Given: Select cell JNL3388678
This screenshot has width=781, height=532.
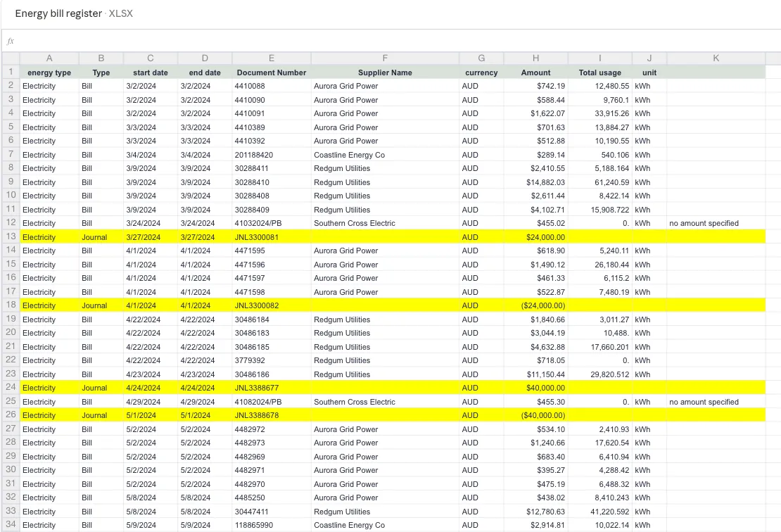Looking at the screenshot, I should (272, 415).
